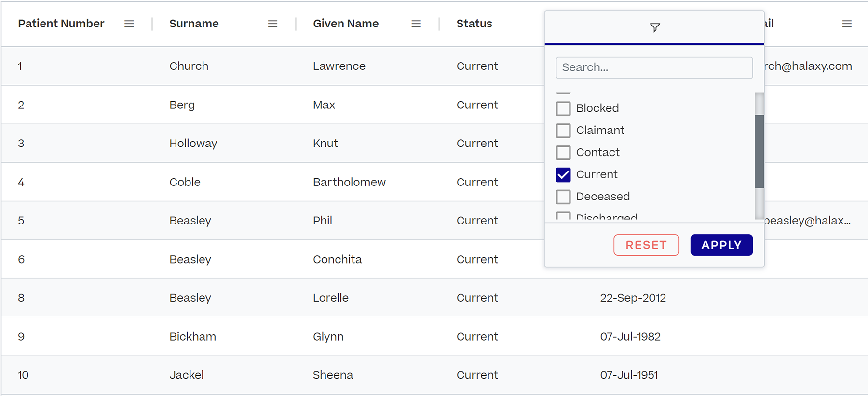Screen dimensions: 868x396
Task: Check the Claimant status checkbox
Action: (563, 131)
